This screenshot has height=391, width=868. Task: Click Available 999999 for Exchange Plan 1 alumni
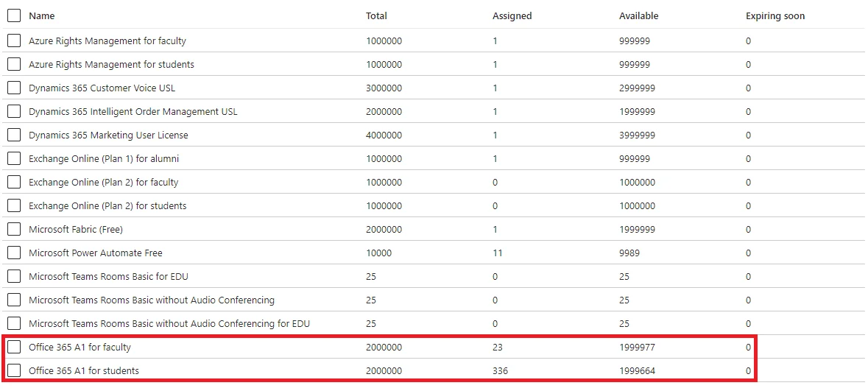point(635,159)
